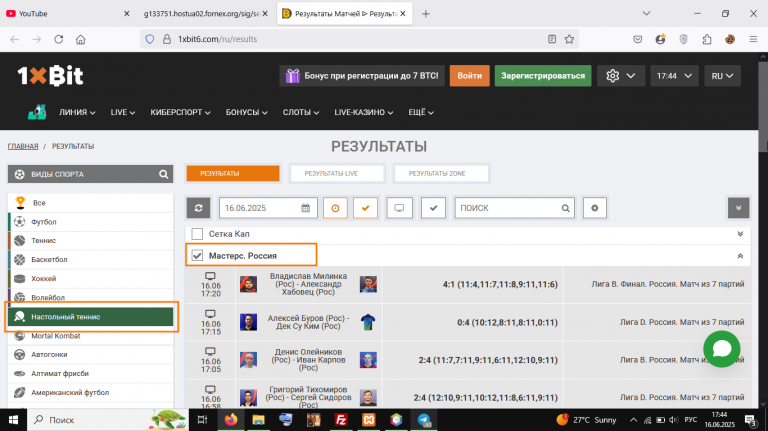Screen dimensions: 768x431
Task: Bookmark page with star icon
Action: (569, 39)
